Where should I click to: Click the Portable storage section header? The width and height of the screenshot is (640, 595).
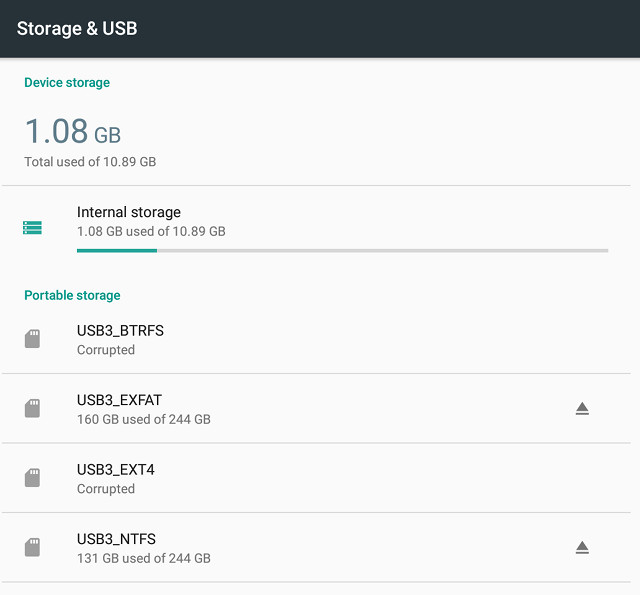click(x=72, y=295)
